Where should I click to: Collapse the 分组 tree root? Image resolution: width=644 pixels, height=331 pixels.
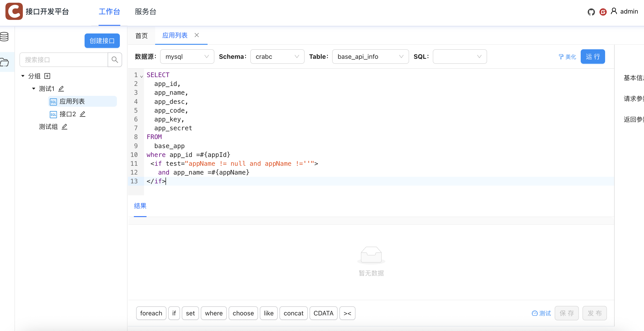(x=23, y=76)
